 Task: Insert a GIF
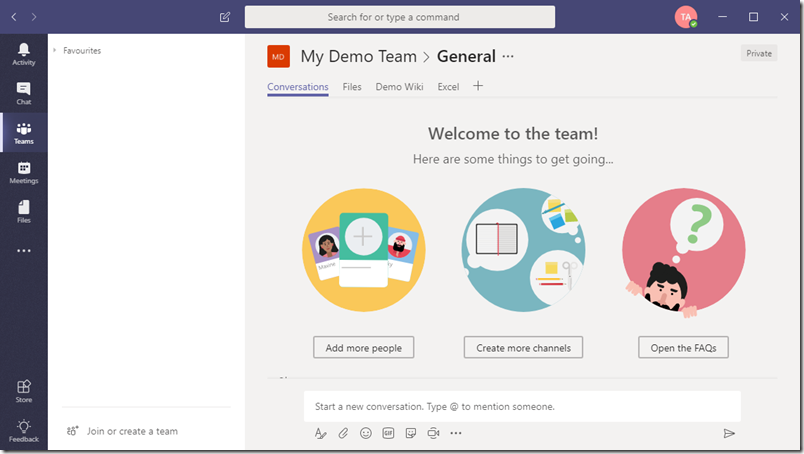click(x=388, y=433)
